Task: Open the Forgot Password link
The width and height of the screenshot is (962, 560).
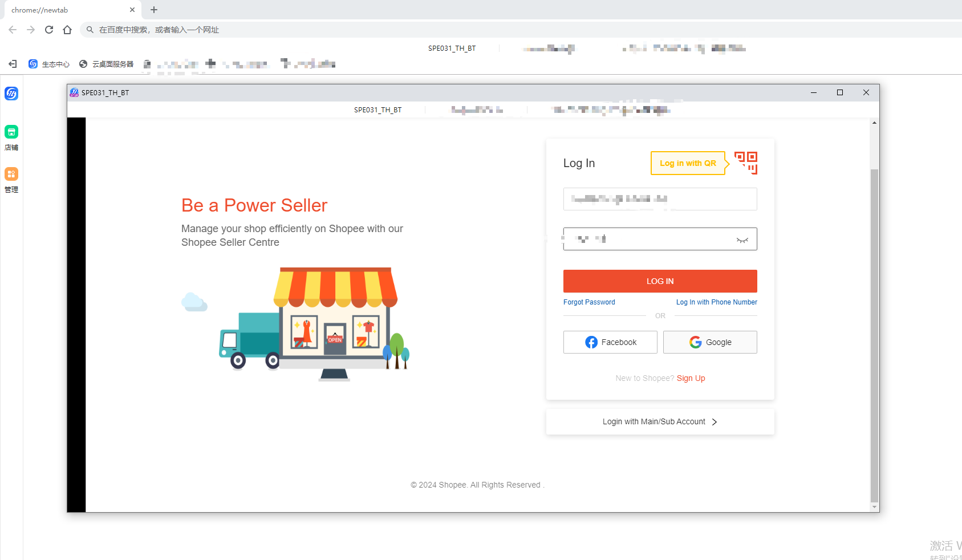Action: (x=589, y=302)
